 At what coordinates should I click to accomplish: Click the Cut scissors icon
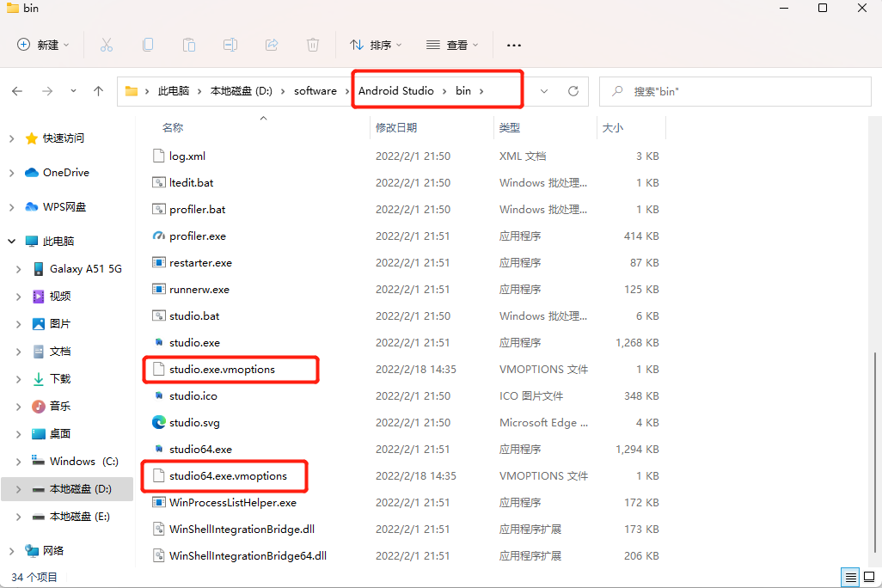pyautogui.click(x=107, y=45)
